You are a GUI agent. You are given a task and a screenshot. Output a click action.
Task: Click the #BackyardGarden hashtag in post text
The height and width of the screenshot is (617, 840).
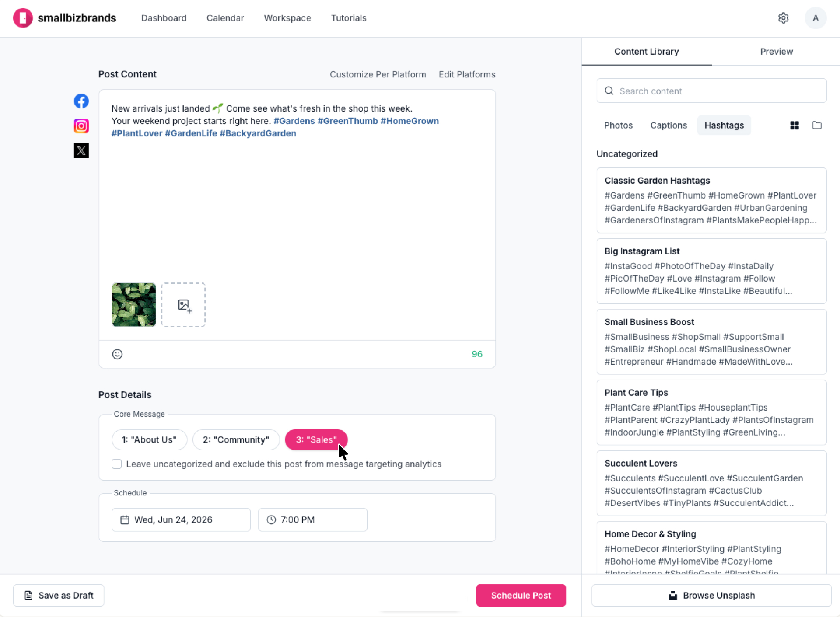(258, 133)
